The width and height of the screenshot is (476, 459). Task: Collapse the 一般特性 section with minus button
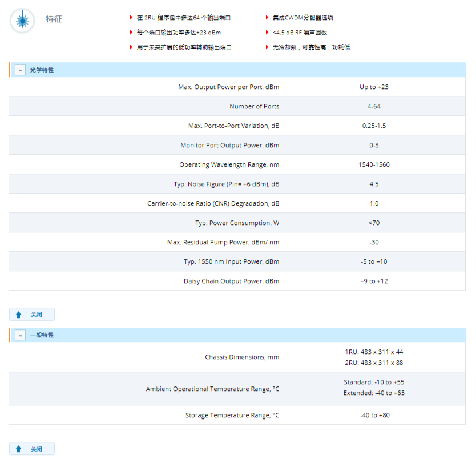point(21,335)
